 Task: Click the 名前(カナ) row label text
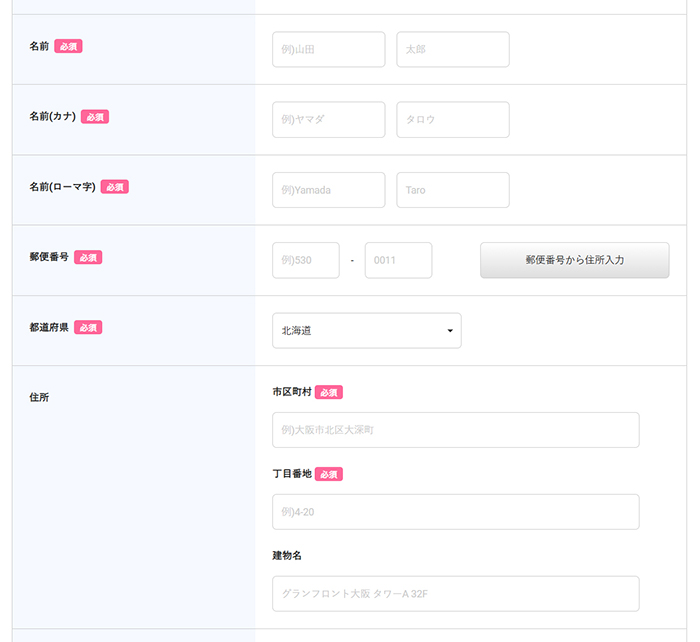[52, 116]
